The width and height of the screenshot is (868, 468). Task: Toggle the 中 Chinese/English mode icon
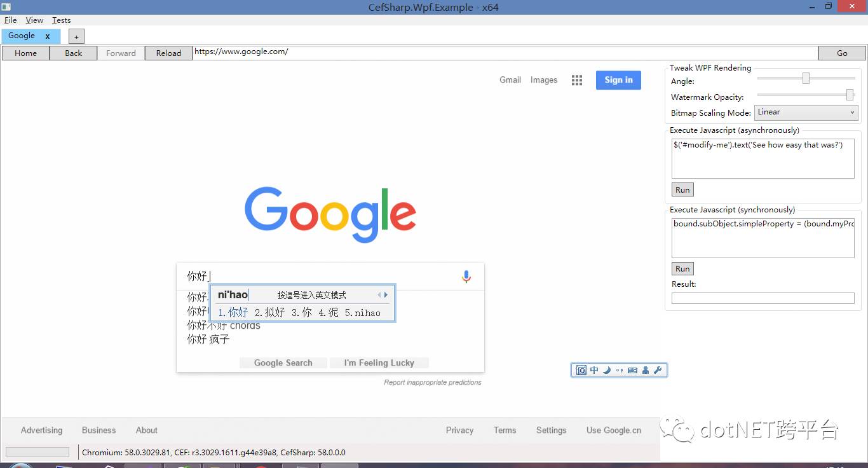[594, 370]
